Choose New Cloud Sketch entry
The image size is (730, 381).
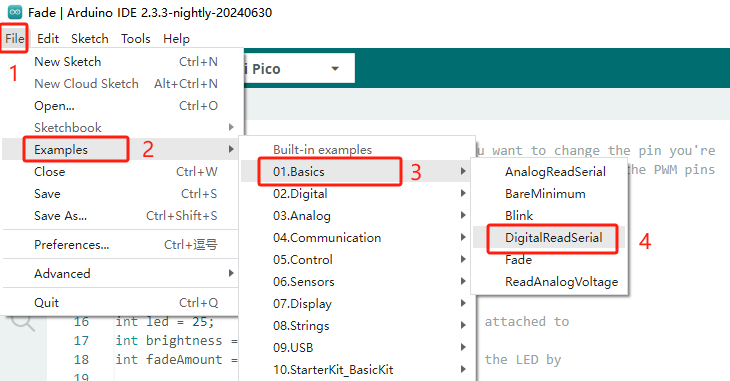click(x=121, y=83)
